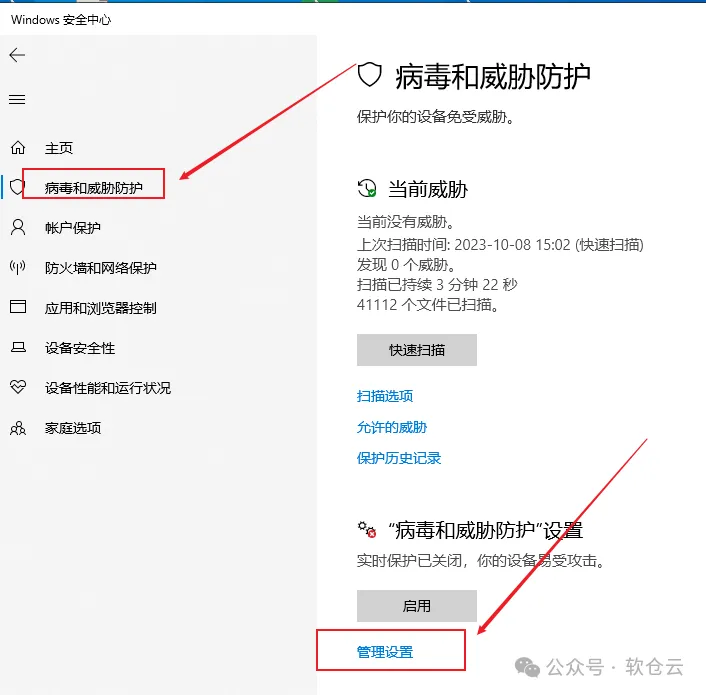Click the antenna icon for 防火墙和网络保护
706x695 pixels.
point(18,267)
